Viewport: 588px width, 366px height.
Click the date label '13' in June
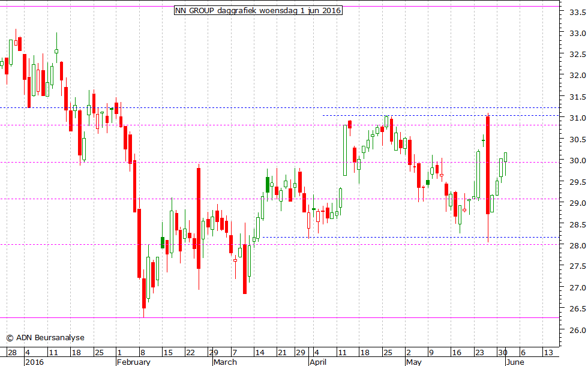pyautogui.click(x=548, y=353)
